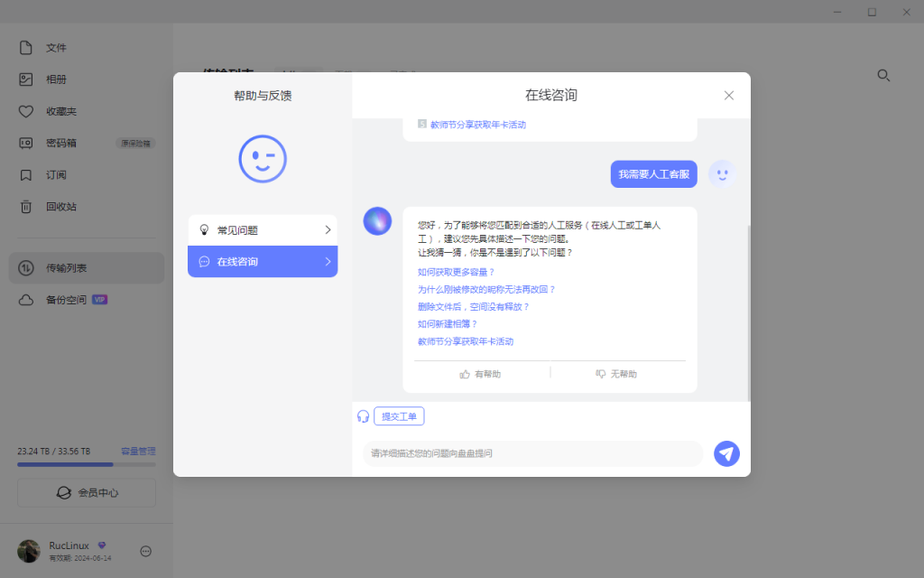Click the more options icon beside RucLinux
The width and height of the screenshot is (924, 578).
point(146,551)
